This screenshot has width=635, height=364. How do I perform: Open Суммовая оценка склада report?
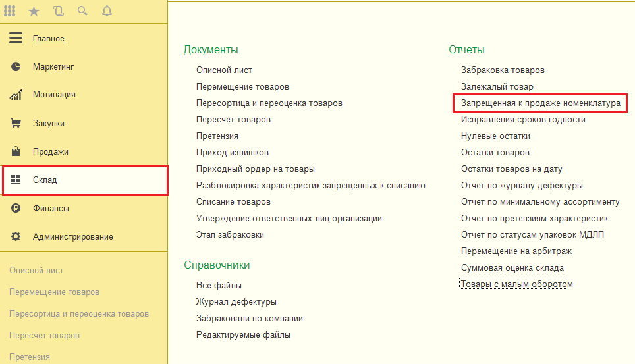(512, 268)
